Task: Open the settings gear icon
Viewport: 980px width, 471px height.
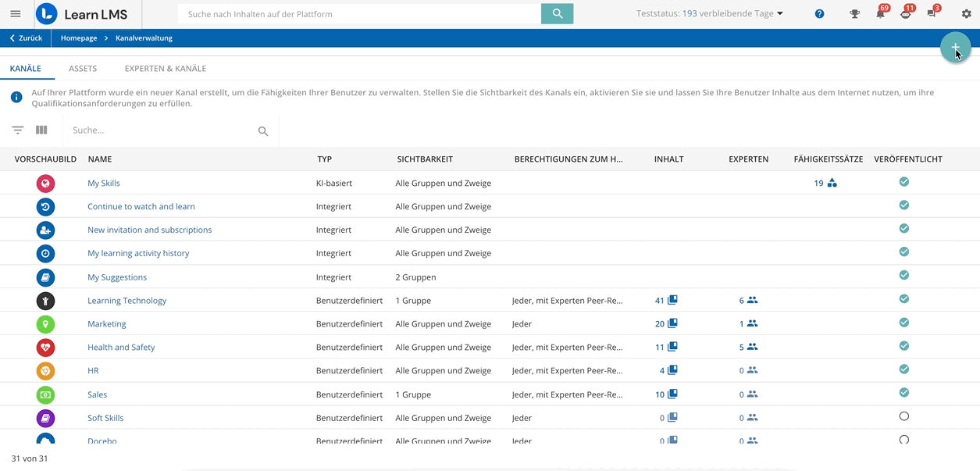Action: (x=966, y=14)
